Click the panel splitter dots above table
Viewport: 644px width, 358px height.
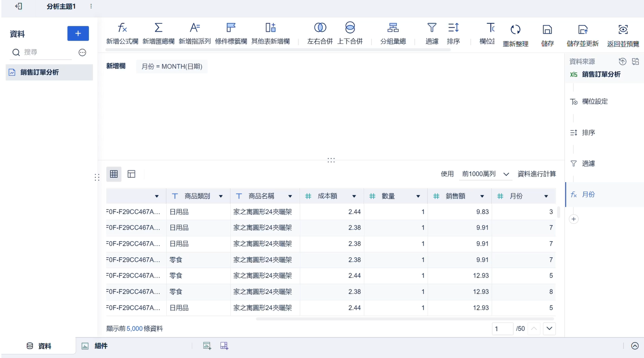[x=331, y=160]
